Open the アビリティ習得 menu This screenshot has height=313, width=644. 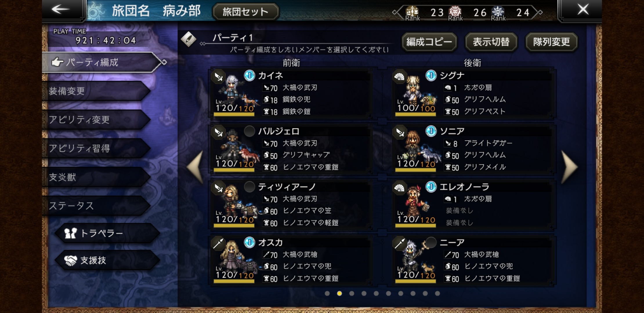coord(96,148)
